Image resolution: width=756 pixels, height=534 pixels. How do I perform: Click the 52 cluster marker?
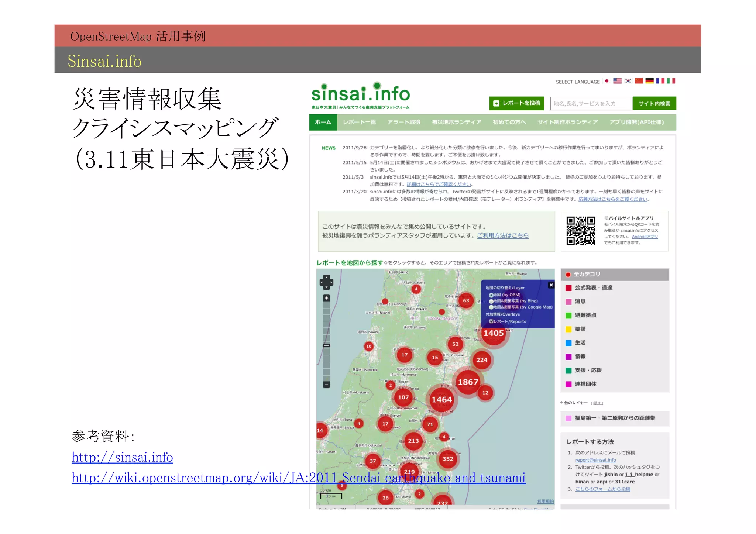456,344
